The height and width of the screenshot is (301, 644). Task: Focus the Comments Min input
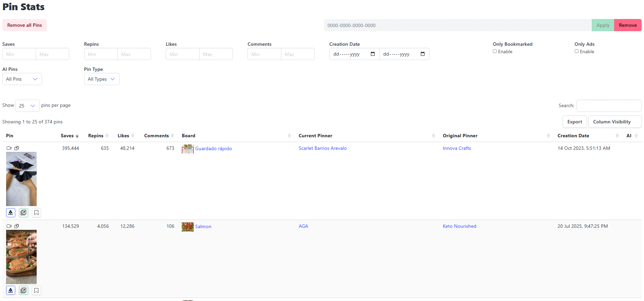coord(264,54)
